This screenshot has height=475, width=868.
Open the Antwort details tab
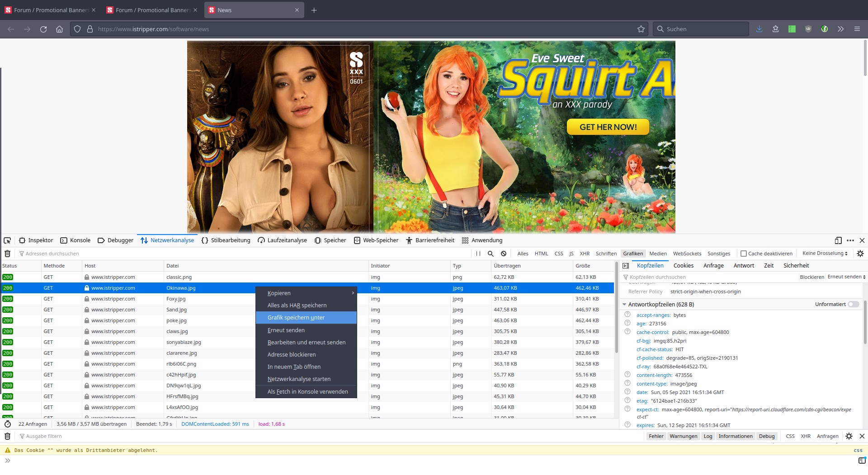point(744,266)
